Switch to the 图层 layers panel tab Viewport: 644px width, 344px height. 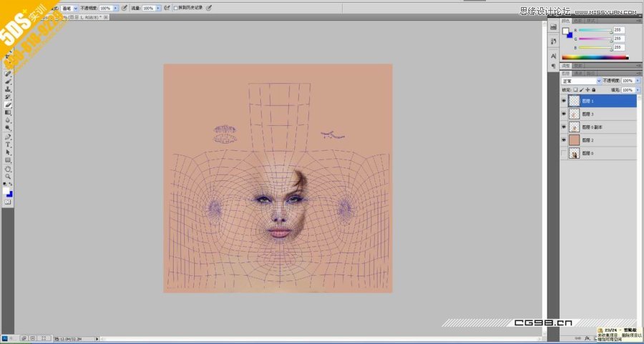click(565, 73)
